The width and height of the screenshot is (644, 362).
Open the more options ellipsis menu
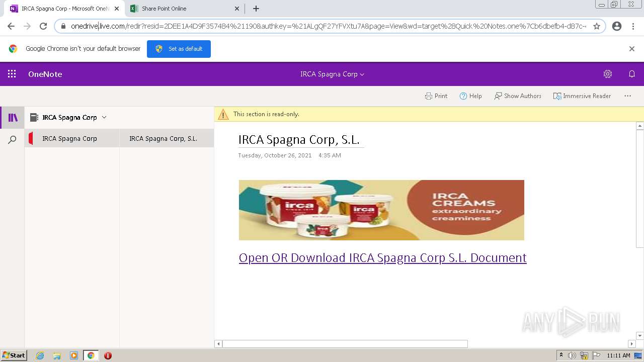627,96
